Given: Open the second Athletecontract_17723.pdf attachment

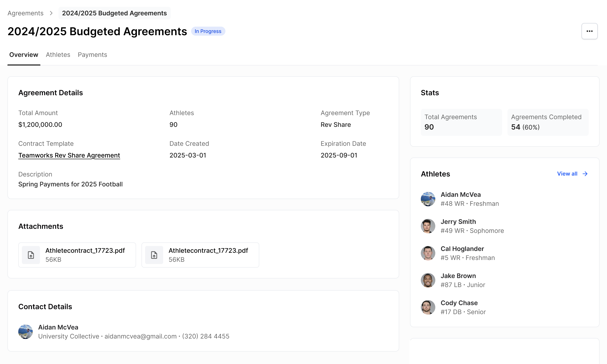Looking at the screenshot, I should [x=200, y=255].
